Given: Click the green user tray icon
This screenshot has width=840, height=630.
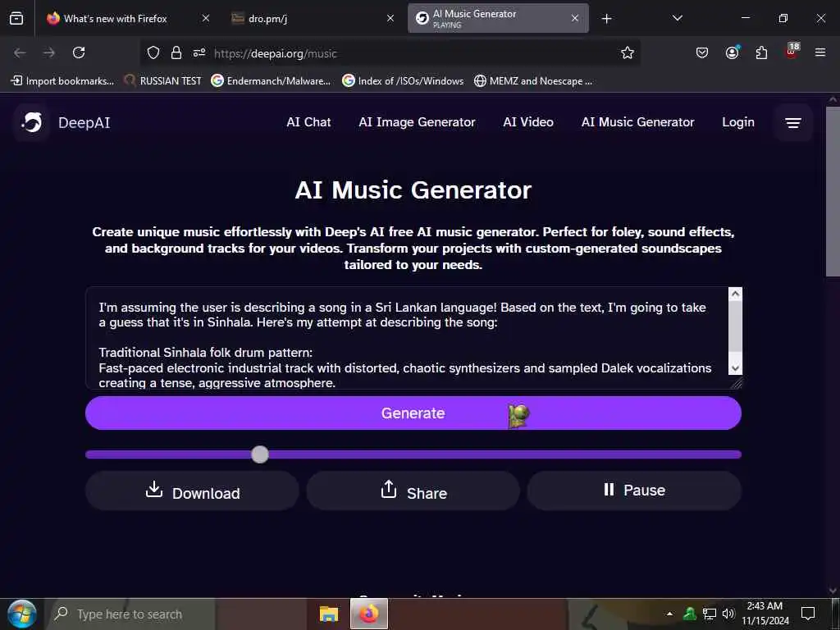Looking at the screenshot, I should [690, 614].
